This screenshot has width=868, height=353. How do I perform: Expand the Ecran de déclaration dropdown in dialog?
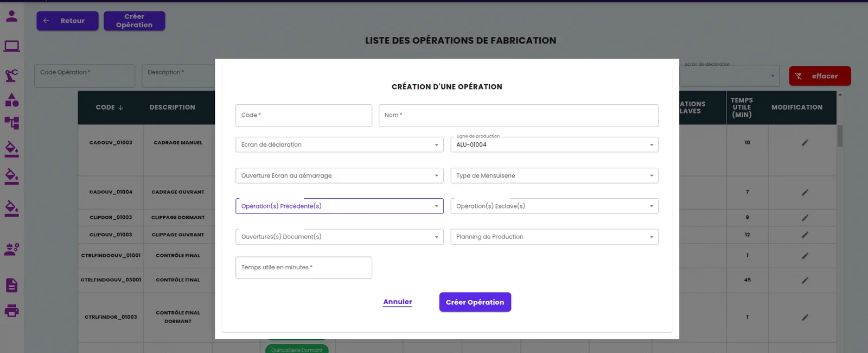click(340, 144)
